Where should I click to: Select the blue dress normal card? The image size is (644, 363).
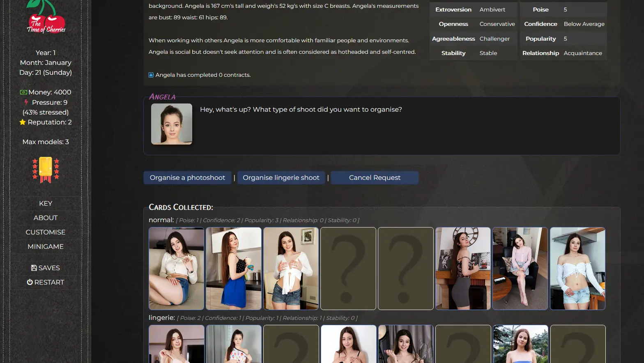[233, 268]
